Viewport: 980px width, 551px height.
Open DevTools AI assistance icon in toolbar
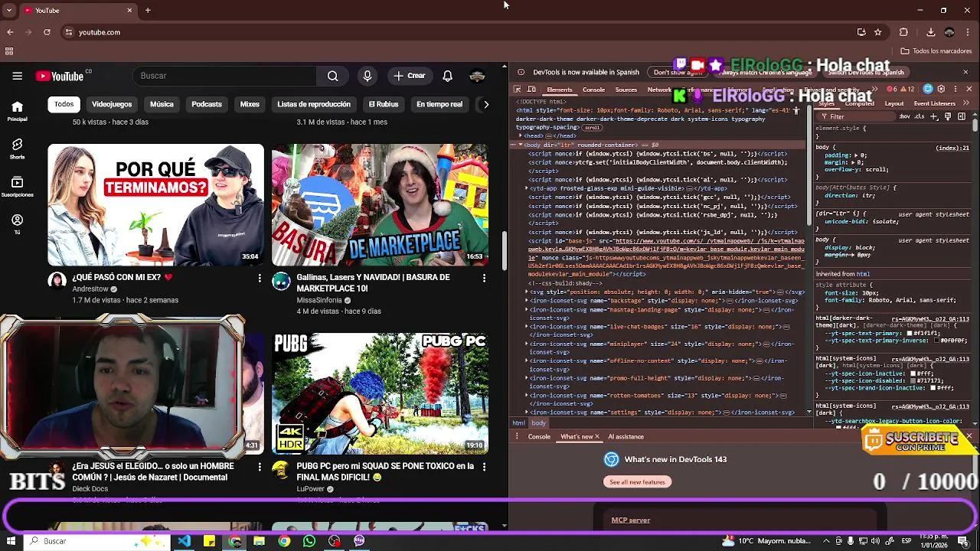click(x=928, y=90)
